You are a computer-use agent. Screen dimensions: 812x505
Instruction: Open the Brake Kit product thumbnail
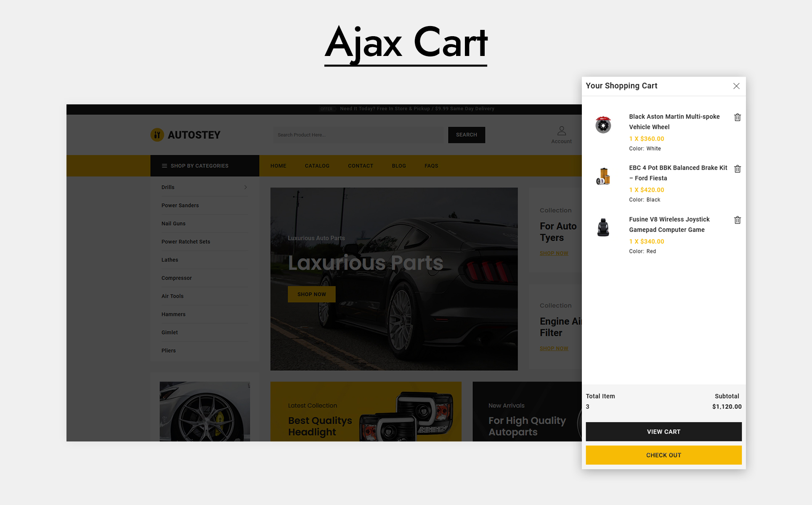(603, 176)
